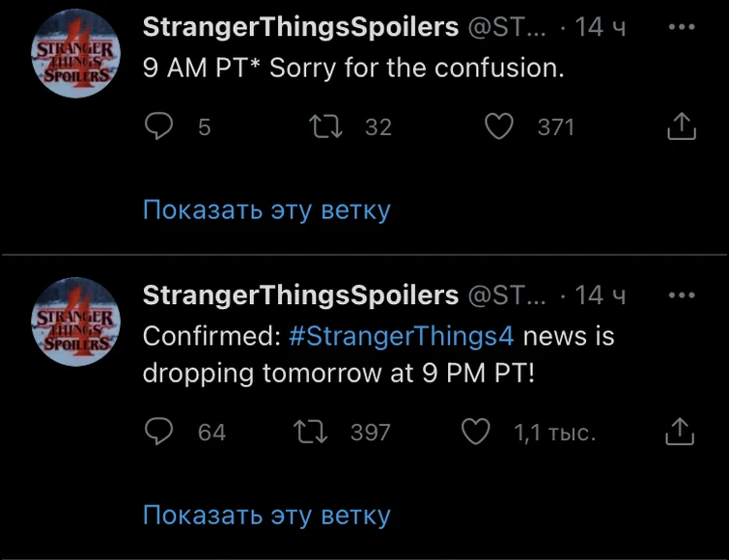Open more options on the "9 AM PT" tweet
Image resolution: width=729 pixels, height=560 pixels.
(682, 27)
